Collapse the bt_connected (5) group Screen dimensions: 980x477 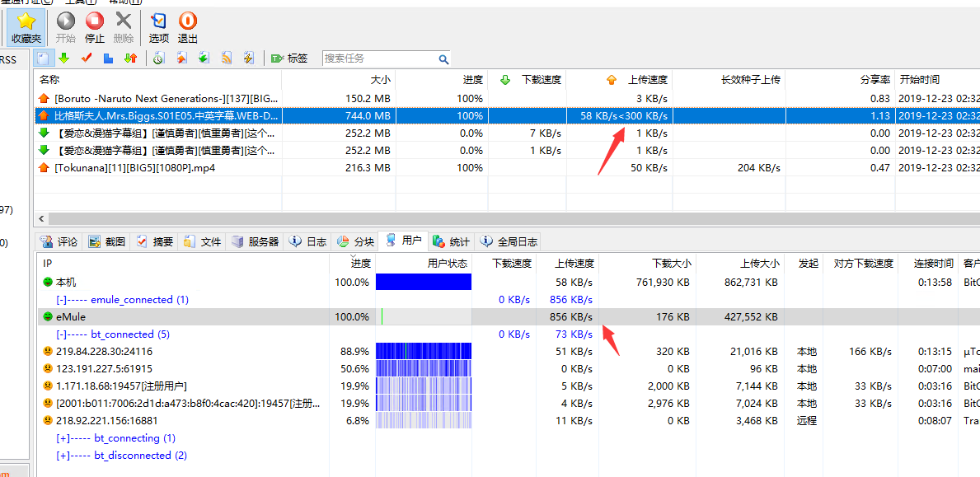click(x=62, y=334)
